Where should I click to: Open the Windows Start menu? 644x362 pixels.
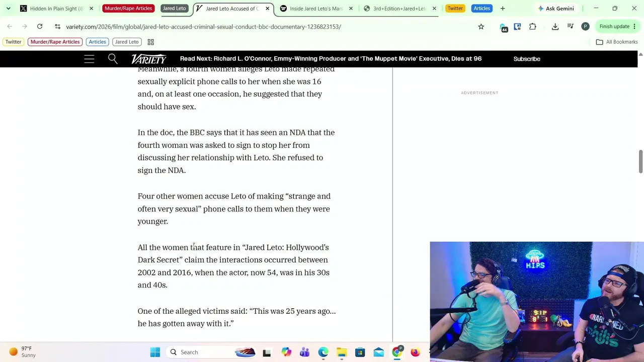click(155, 352)
